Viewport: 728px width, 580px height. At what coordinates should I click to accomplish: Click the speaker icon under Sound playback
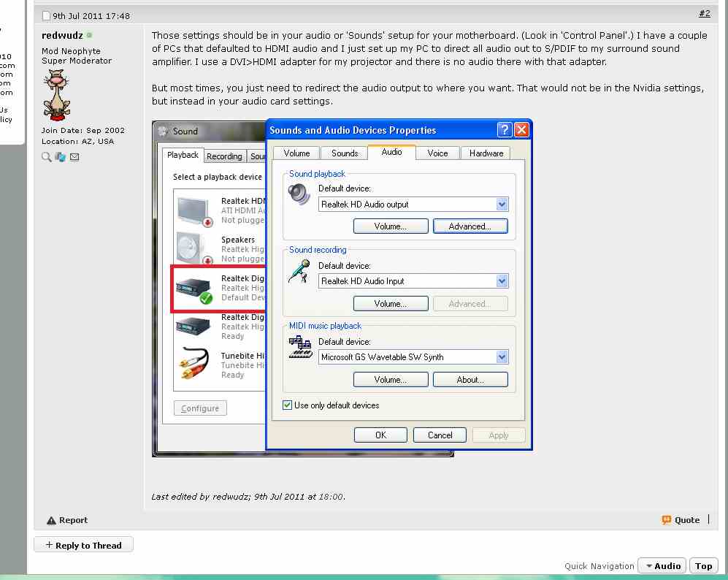[x=299, y=194]
